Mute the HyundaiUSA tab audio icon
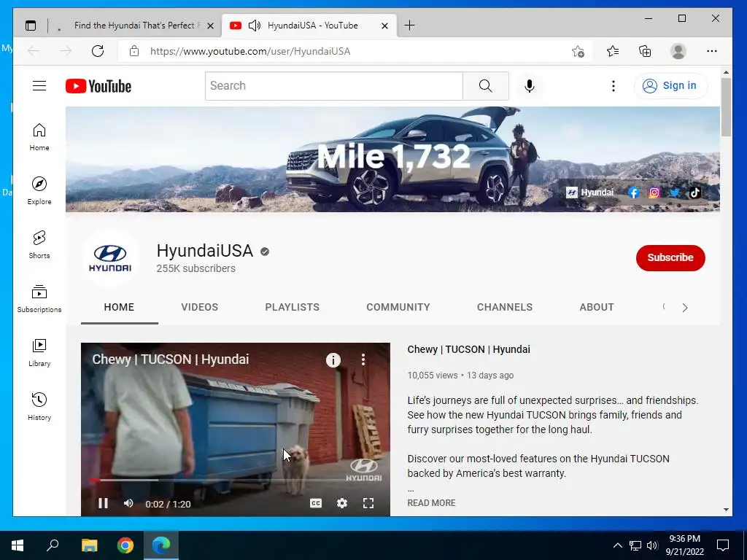Screen dimensions: 747x560 (255, 26)
